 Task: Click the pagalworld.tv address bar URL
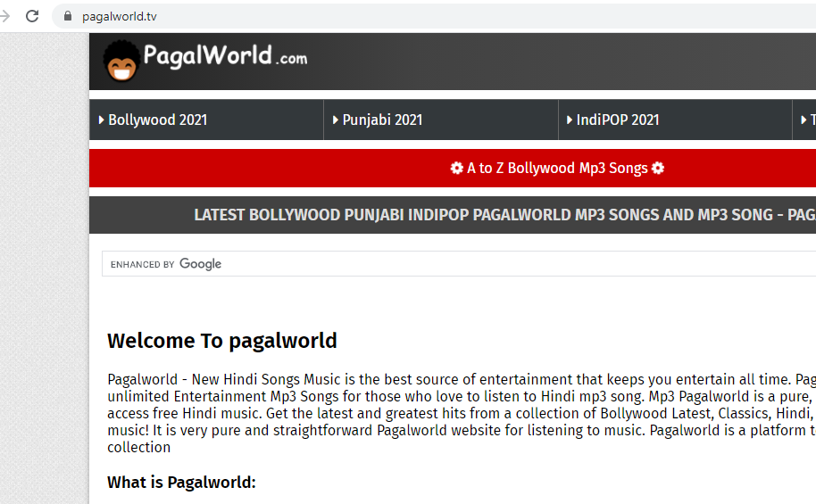point(119,17)
